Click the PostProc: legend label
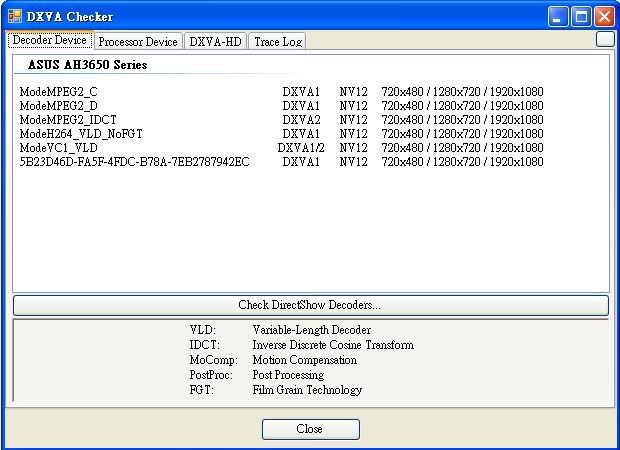Viewport: 620px width, 450px height. tap(211, 375)
